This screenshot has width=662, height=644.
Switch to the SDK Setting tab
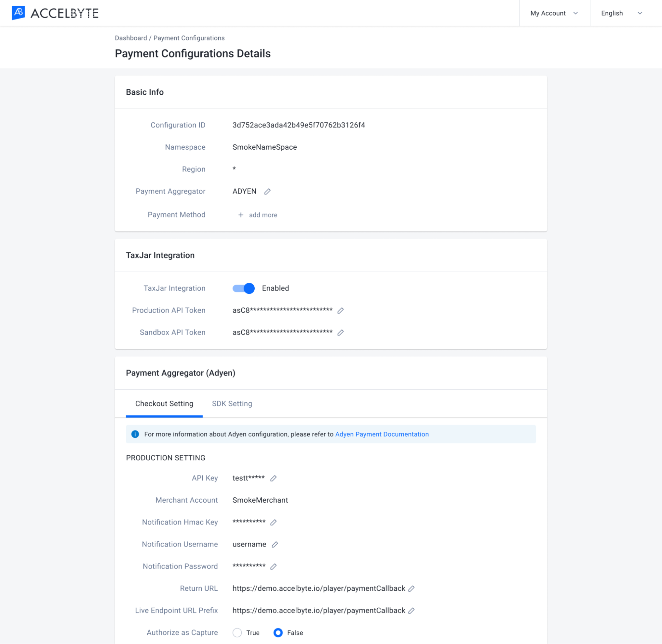coord(232,404)
